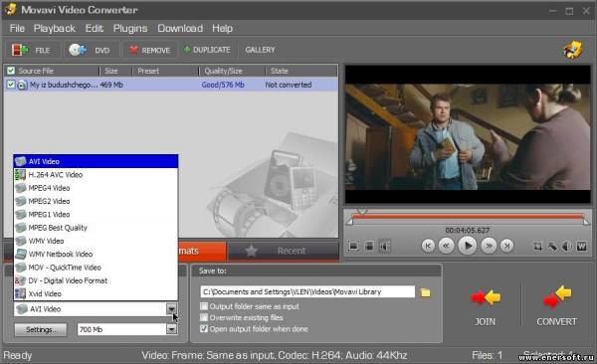Click the rewind button in player controls
Screen dimensions: 597x364
[x=446, y=246]
